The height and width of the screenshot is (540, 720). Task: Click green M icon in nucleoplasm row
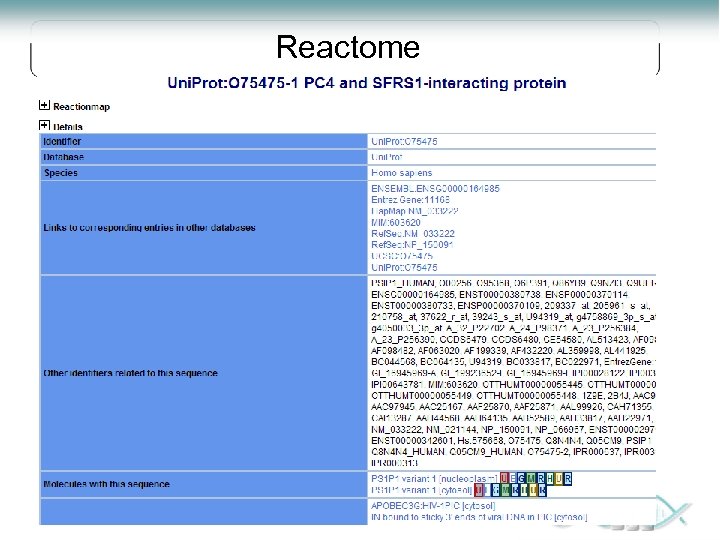(531, 479)
